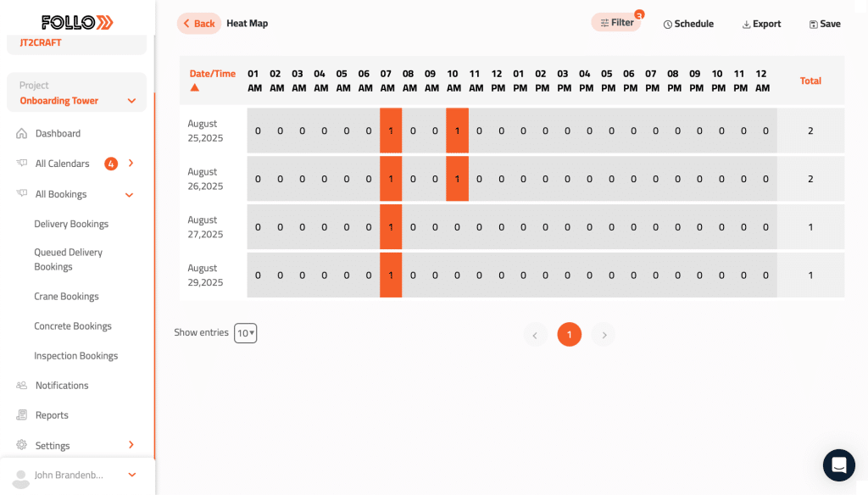
Task: Click the Follo logo
Action: tap(75, 22)
